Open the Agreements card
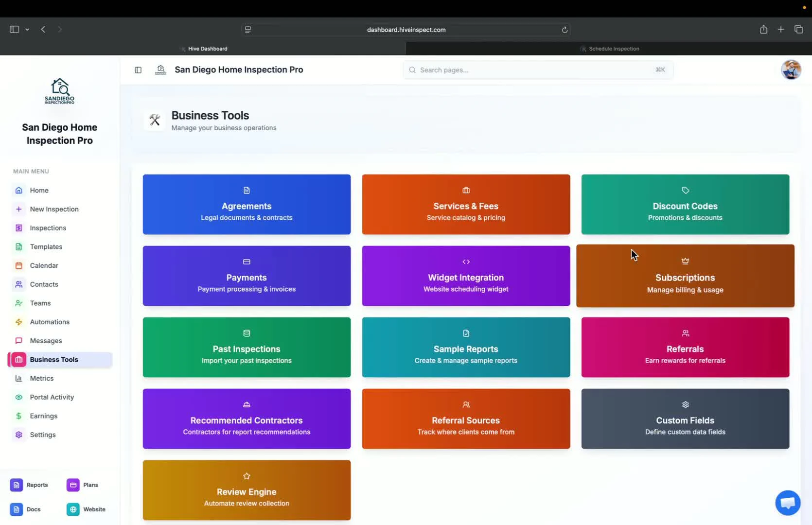812x525 pixels. 247,205
